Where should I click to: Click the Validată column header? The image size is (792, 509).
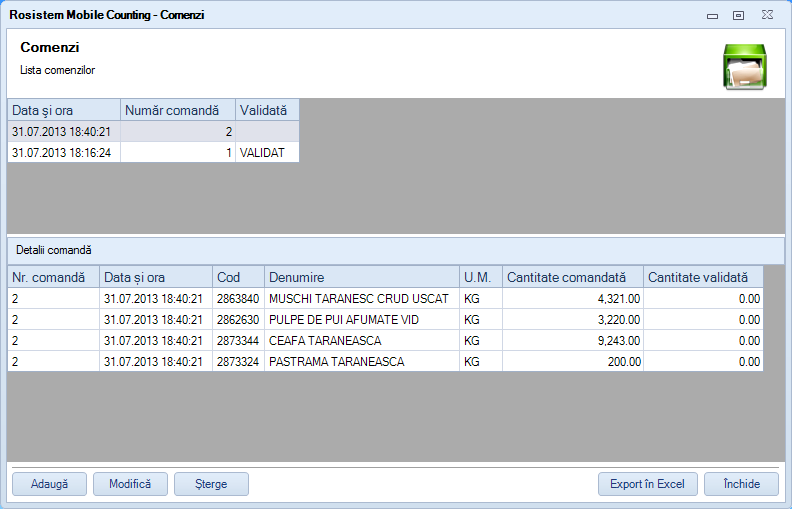point(267,110)
